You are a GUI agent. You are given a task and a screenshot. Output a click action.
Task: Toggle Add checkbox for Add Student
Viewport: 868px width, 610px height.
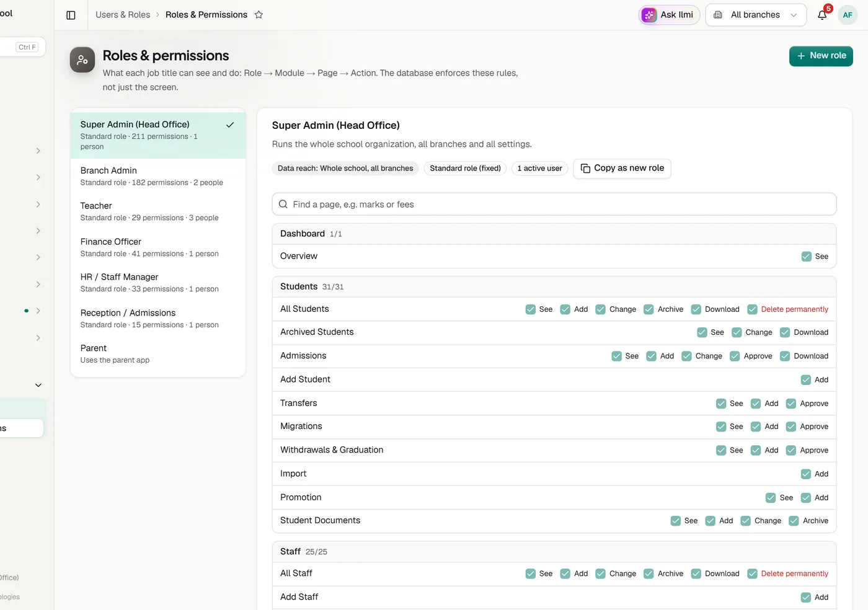(x=806, y=379)
